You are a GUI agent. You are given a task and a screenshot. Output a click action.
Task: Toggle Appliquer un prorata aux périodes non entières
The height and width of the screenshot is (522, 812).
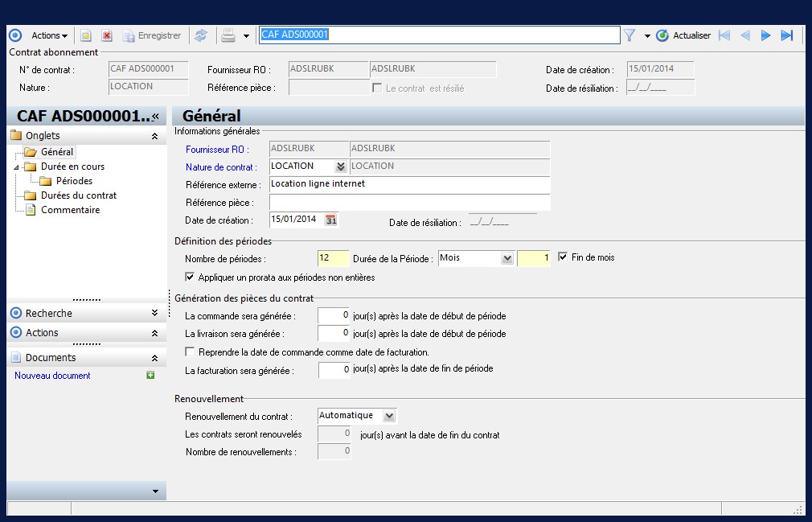tap(190, 277)
